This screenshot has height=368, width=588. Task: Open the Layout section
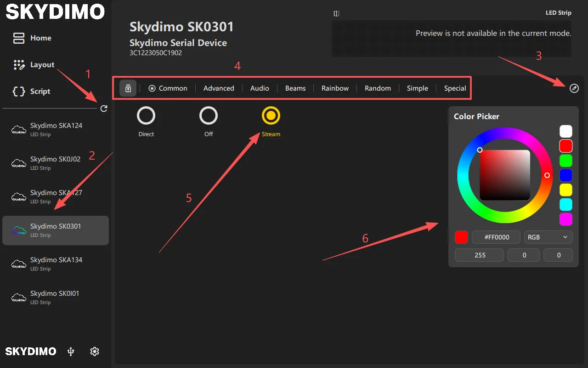coord(41,65)
